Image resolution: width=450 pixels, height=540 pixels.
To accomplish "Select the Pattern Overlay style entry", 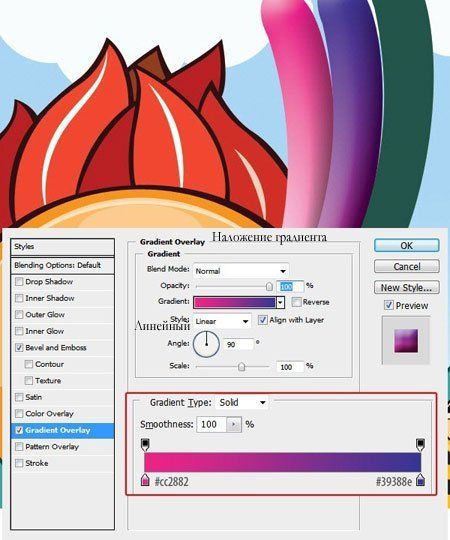I will coord(52,447).
